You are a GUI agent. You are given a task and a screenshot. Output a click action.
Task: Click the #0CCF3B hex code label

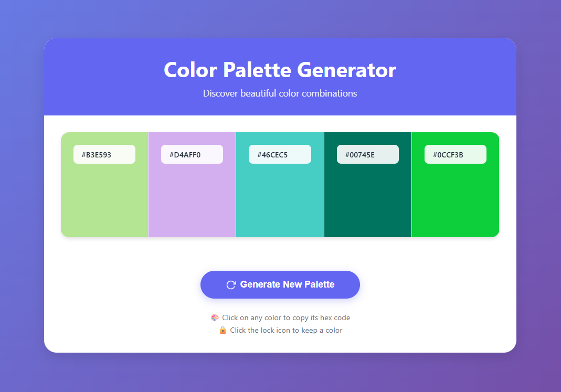pos(455,154)
